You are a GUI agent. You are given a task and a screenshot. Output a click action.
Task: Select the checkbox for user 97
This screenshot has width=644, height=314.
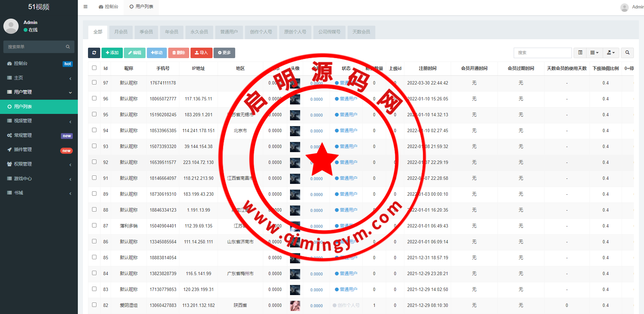(94, 82)
